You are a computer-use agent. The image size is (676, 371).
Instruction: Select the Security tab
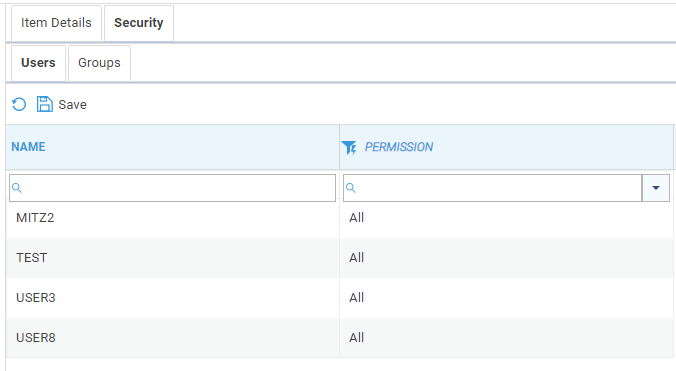(139, 23)
